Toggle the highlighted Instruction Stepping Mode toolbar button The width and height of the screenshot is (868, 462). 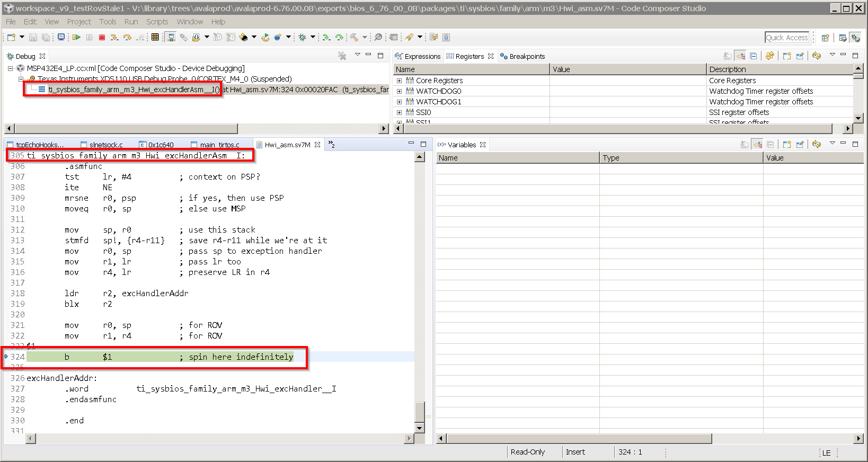[171, 37]
